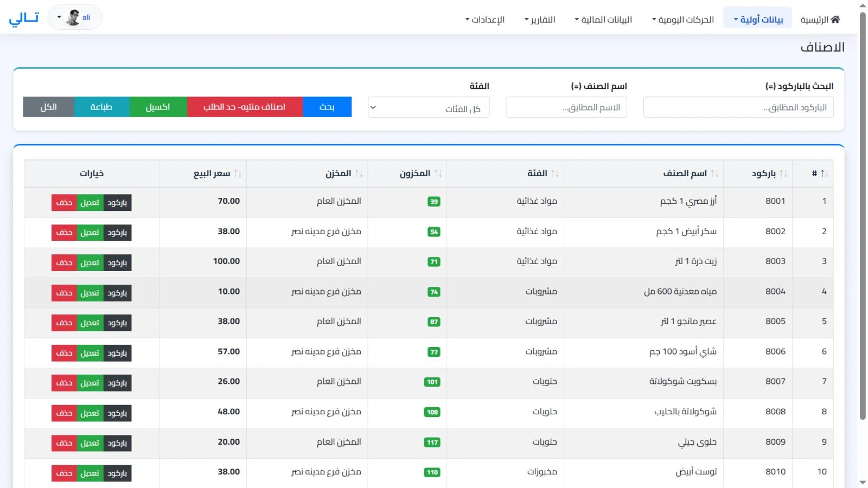The image size is (868, 488).
Task: Open الحركات اليومية dropdown menu
Action: pos(683,20)
